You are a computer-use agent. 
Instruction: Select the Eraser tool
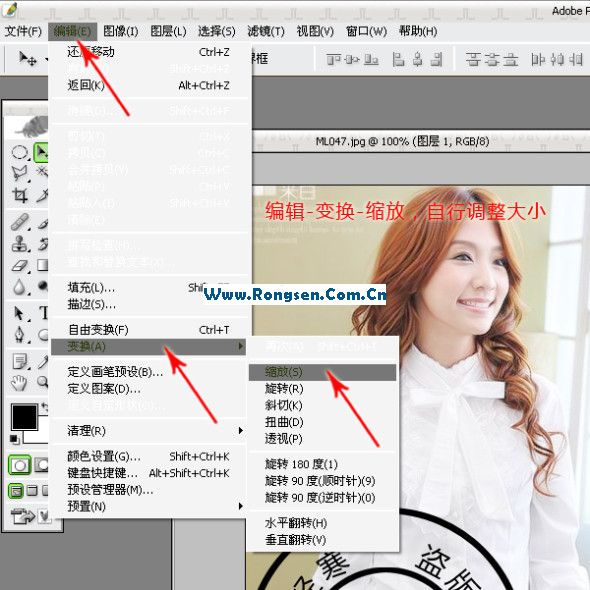[x=20, y=266]
